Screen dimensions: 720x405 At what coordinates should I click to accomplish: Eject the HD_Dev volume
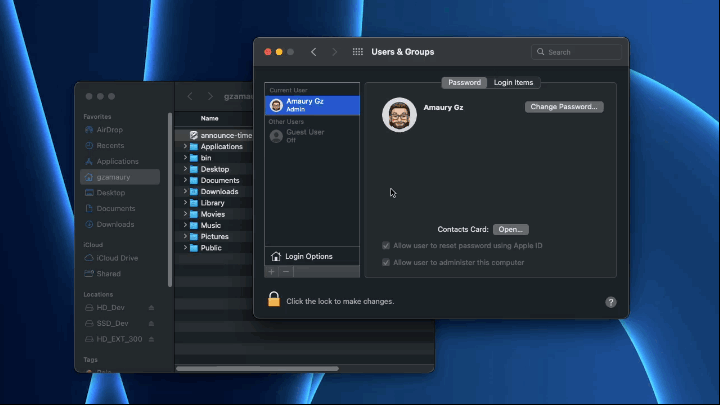pyautogui.click(x=151, y=308)
